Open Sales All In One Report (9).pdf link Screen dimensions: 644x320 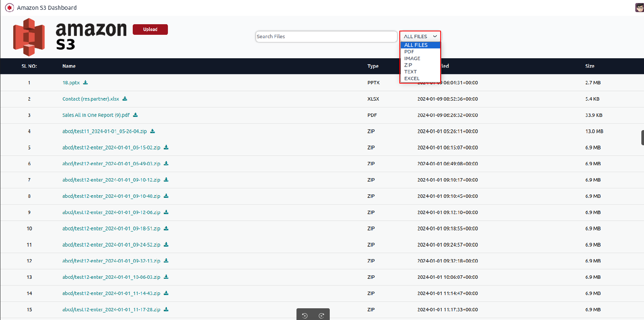(96, 115)
